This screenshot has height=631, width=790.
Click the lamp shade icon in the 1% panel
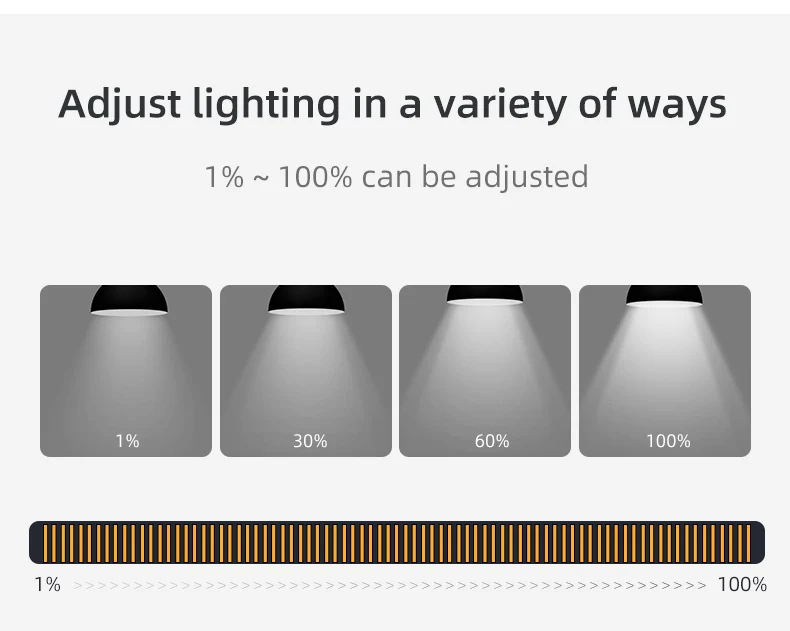click(x=128, y=300)
